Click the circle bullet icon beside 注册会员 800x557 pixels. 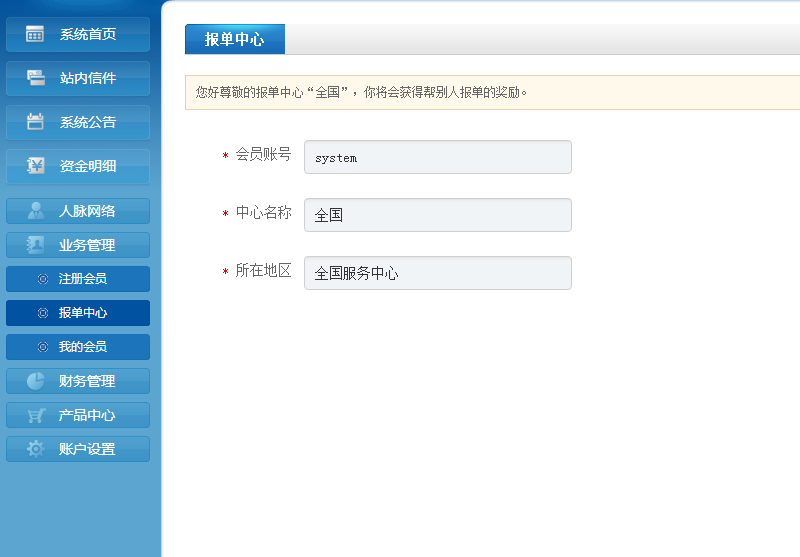pos(43,279)
